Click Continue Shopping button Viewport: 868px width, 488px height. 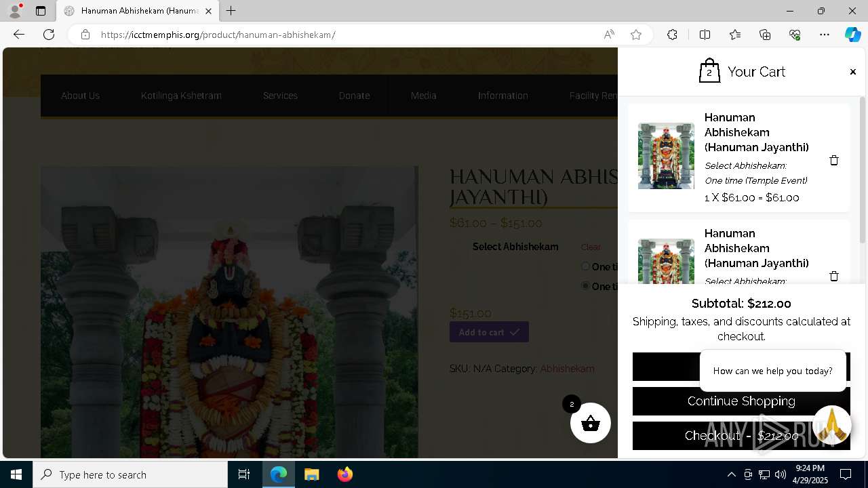coord(741,401)
